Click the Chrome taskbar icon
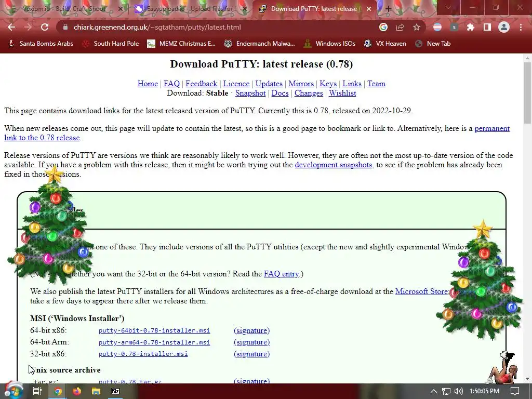Screen dimensions: 532x399 [58, 391]
